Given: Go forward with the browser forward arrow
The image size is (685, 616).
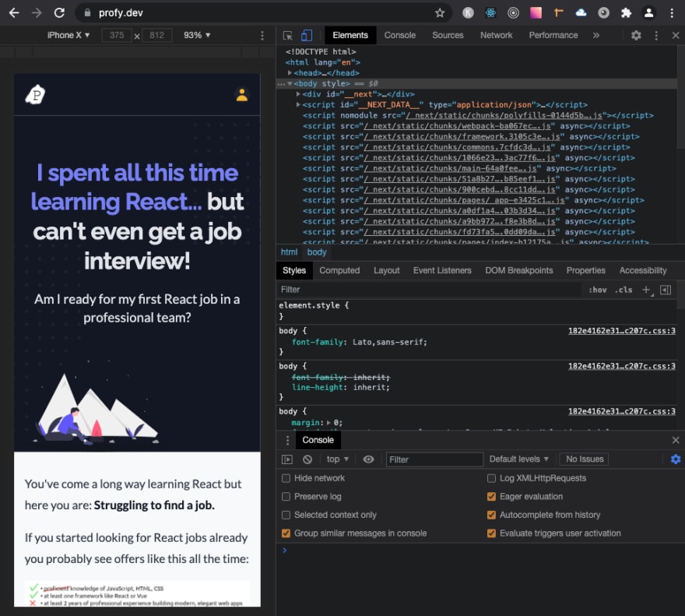Looking at the screenshot, I should point(37,12).
